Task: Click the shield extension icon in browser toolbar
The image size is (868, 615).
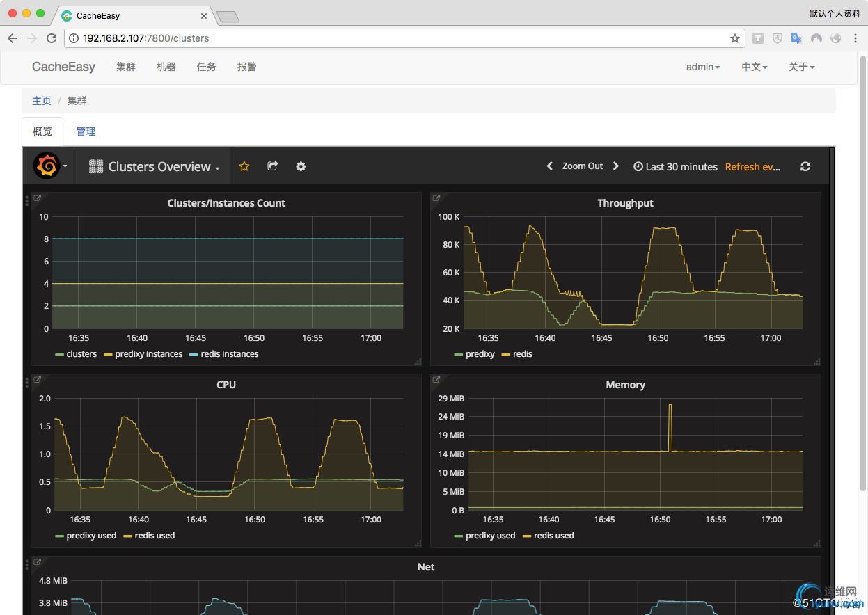Action: [778, 38]
